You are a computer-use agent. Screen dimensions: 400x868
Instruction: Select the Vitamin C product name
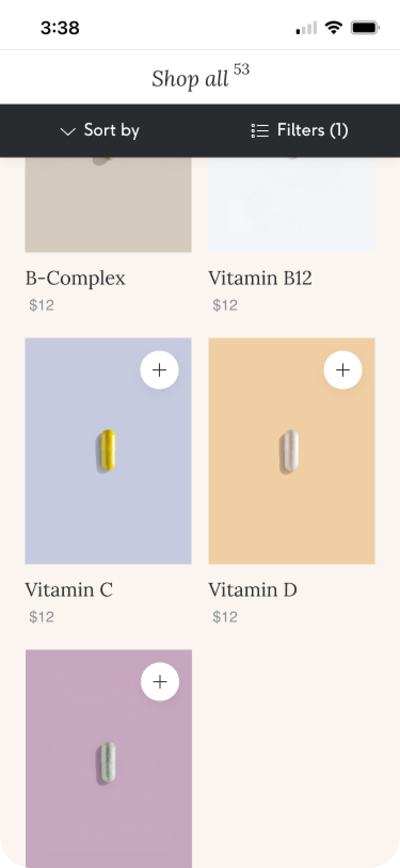tap(69, 590)
